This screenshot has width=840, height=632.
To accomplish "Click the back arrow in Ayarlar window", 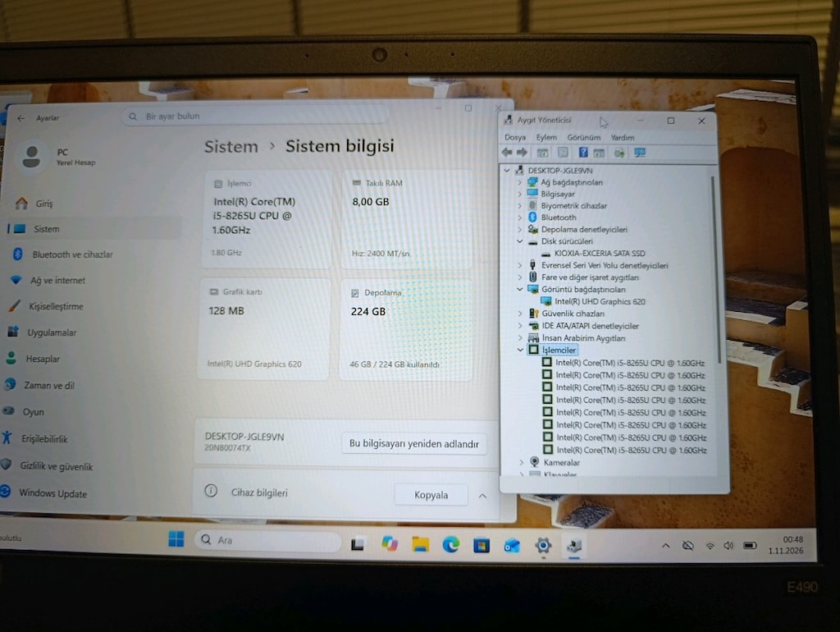I will 21,118.
